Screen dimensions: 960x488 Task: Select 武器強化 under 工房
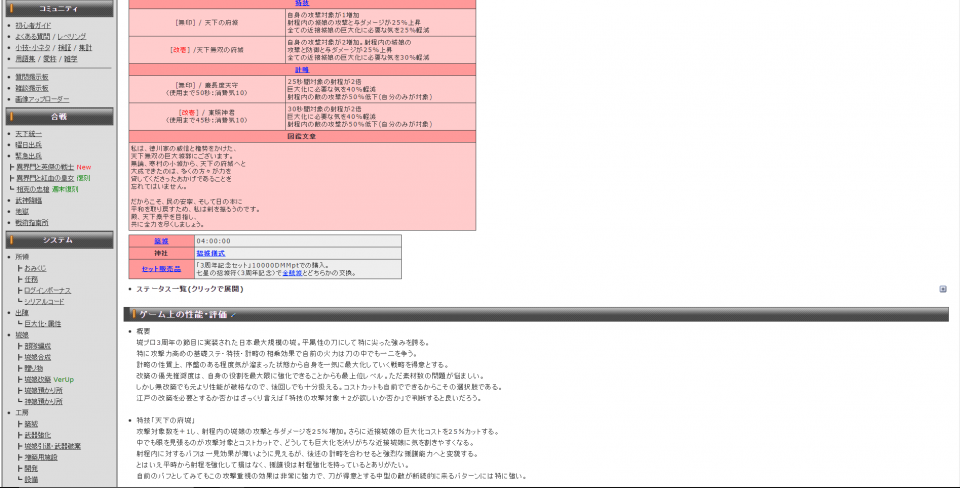[36, 434]
